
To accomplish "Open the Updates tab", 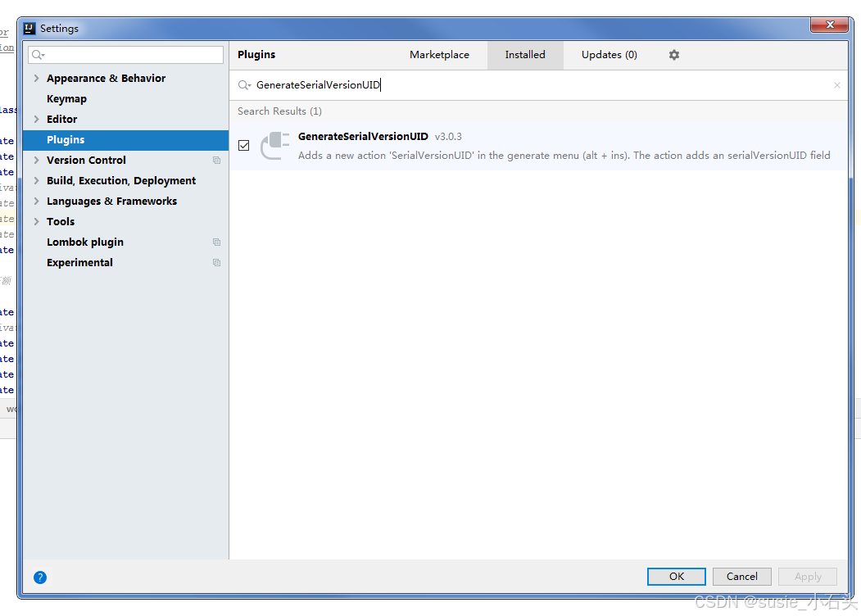I will coord(609,54).
